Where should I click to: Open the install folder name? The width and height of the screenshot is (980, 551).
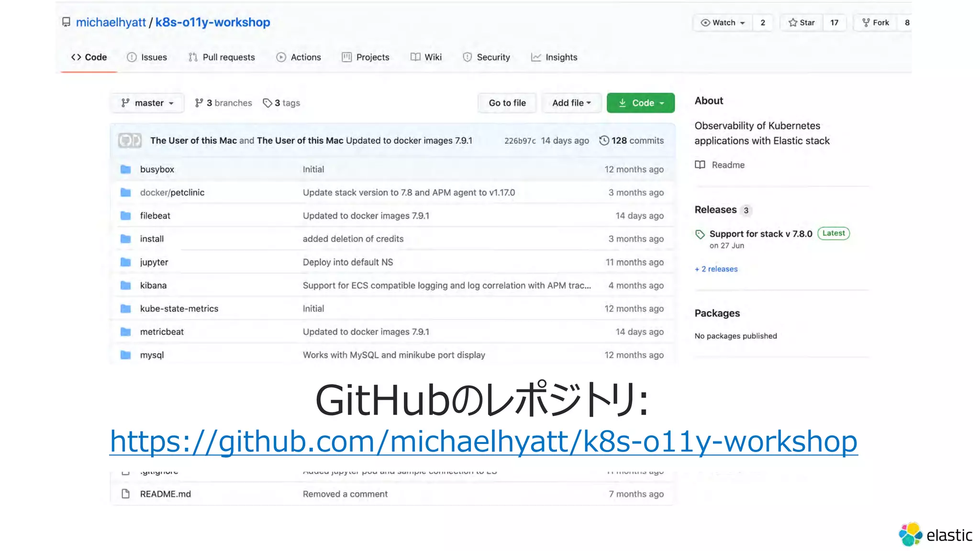[152, 239]
